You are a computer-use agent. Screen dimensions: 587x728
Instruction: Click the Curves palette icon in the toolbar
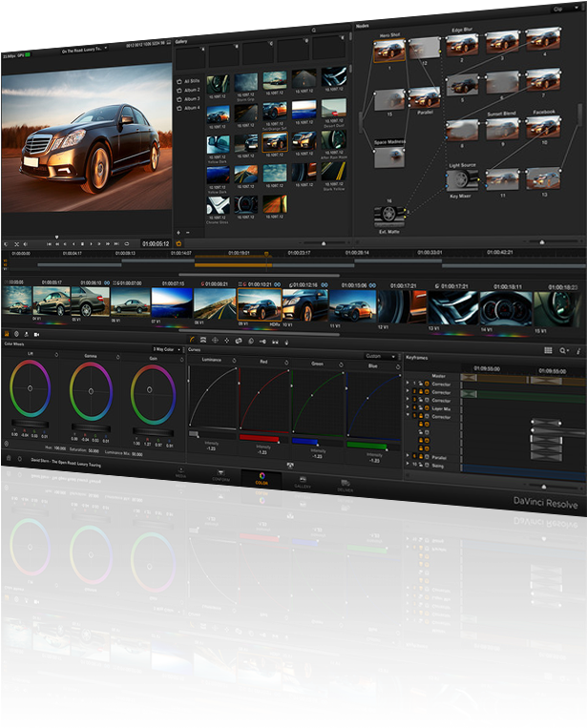coord(192,337)
